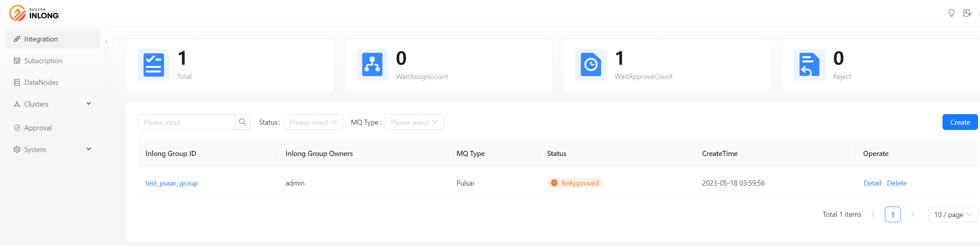Click the group search input field
Viewport: 980px width, 246px height.
coord(186,122)
